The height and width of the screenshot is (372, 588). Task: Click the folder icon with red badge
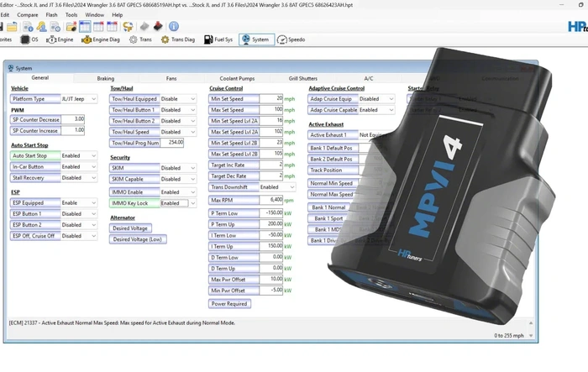71,27
